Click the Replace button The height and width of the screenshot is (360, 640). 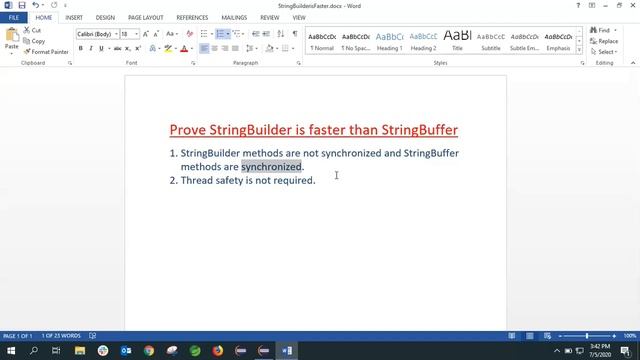(x=604, y=41)
